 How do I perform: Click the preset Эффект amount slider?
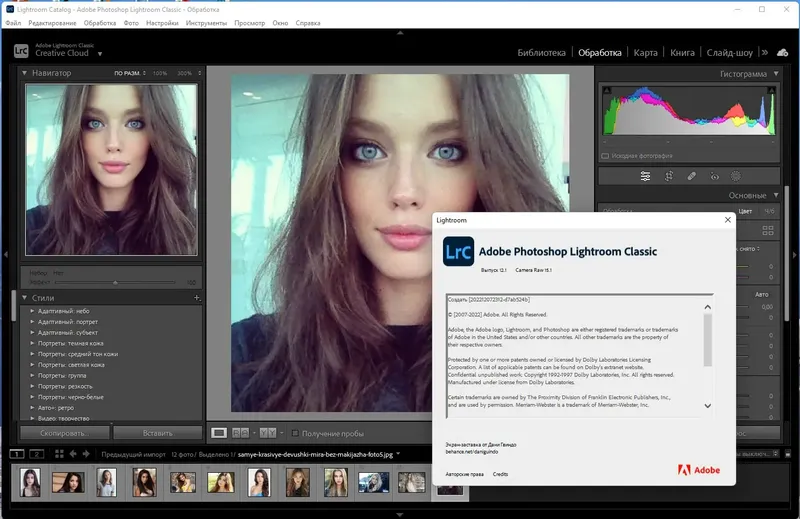tap(115, 283)
